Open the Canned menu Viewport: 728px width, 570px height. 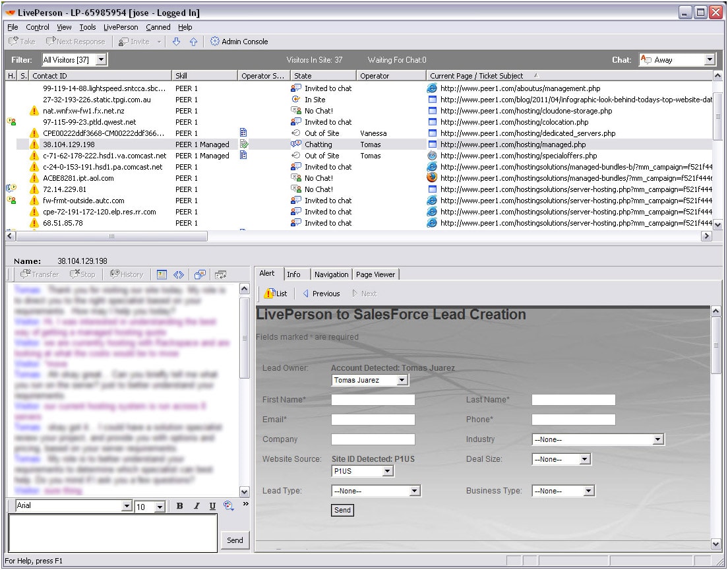click(158, 27)
